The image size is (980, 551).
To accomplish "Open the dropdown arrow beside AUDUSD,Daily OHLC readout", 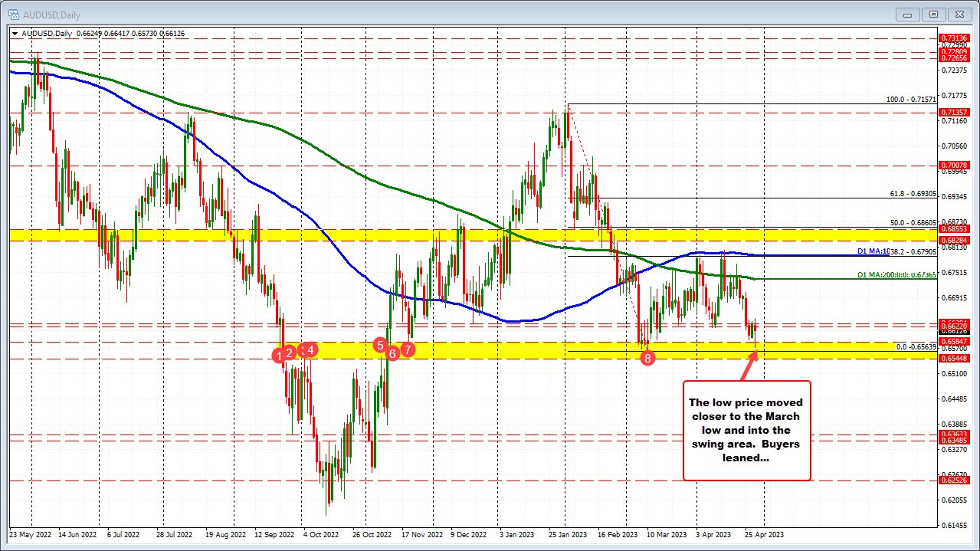I will [15, 33].
